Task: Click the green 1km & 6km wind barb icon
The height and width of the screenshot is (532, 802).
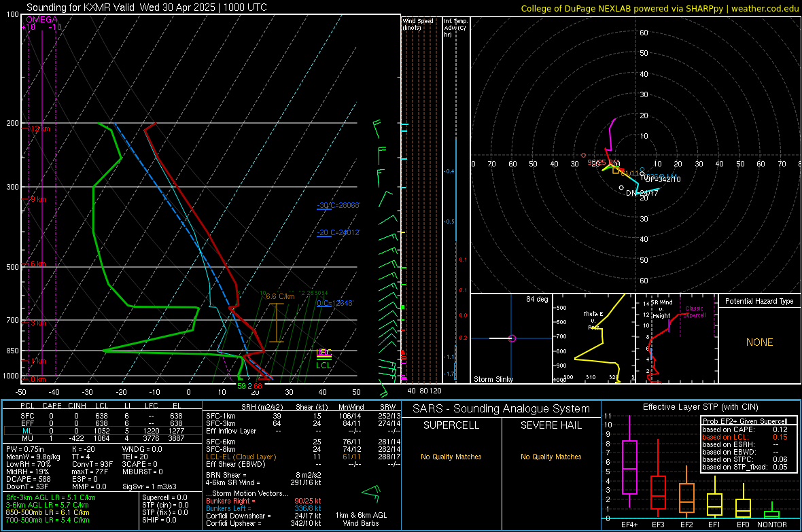Action: coord(371,494)
